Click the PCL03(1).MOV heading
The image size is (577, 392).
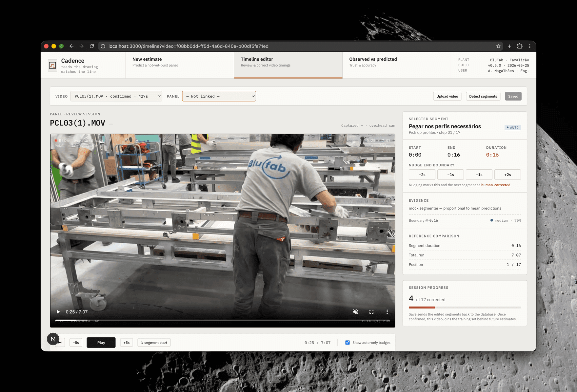[77, 123]
